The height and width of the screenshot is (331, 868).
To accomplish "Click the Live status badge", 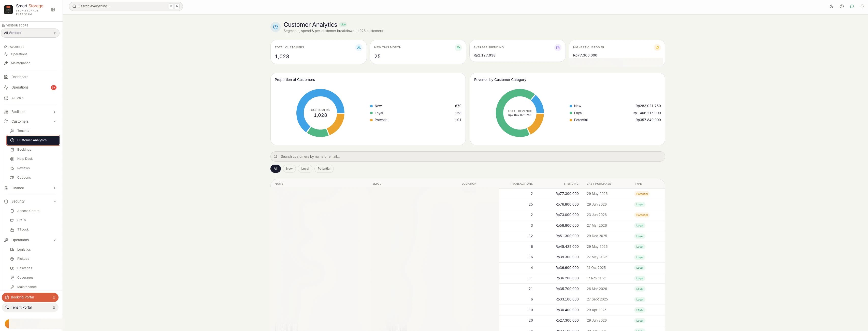I will [x=343, y=25].
